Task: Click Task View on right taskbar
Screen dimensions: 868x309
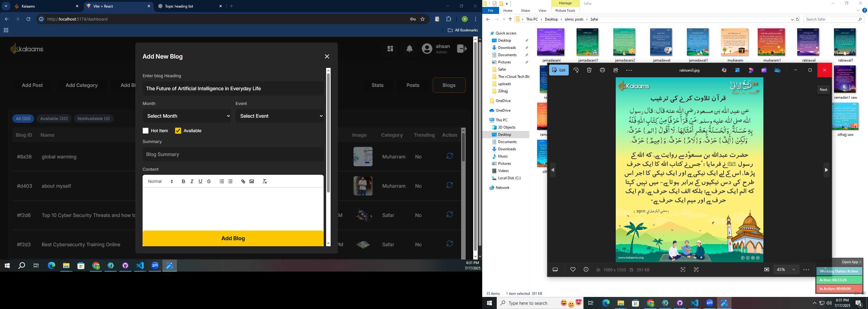Action: 590,303
